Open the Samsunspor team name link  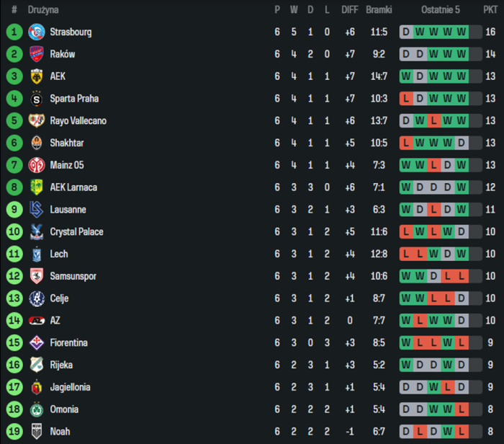click(x=73, y=276)
